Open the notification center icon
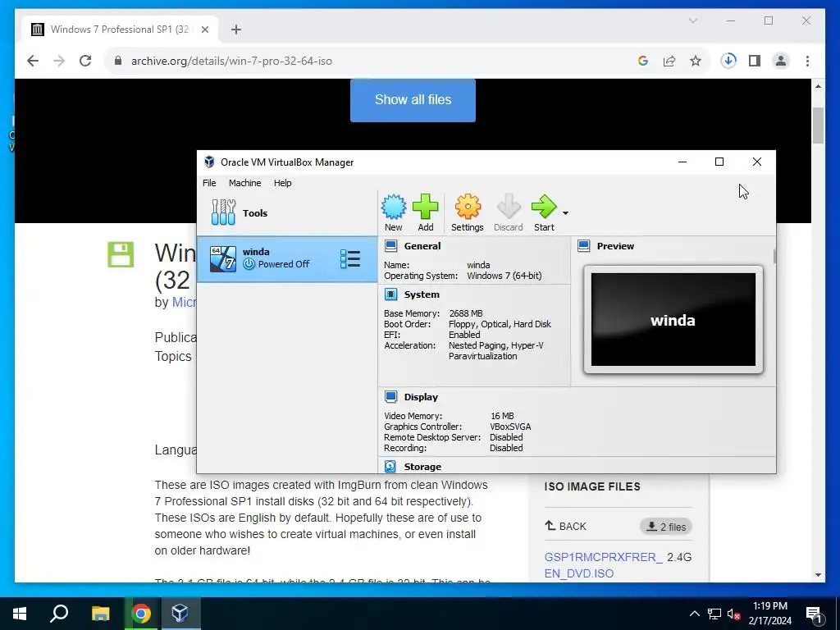 [815, 614]
